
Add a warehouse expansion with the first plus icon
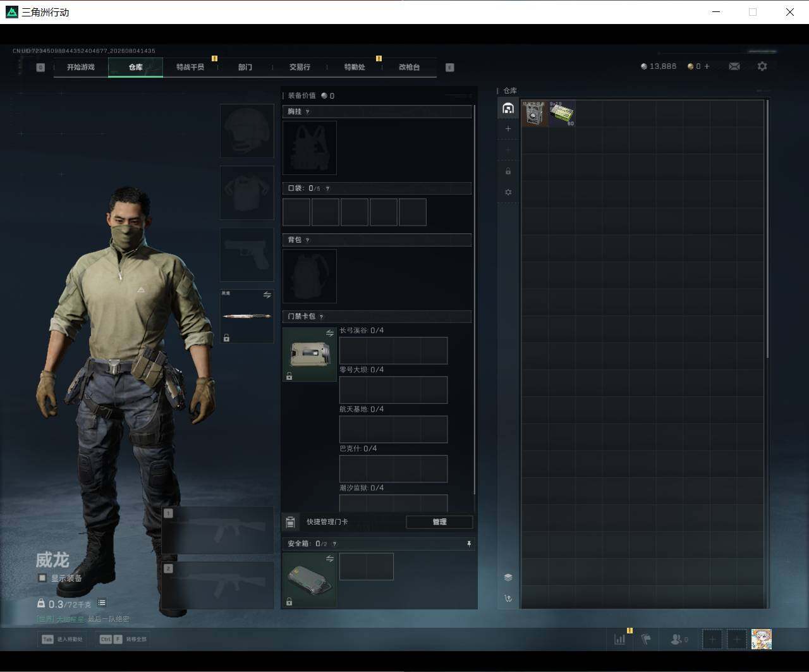click(x=508, y=129)
